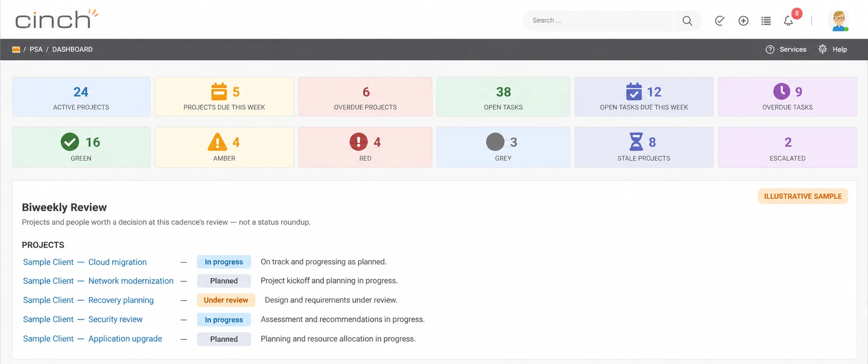Click the cinch logo

click(x=57, y=19)
